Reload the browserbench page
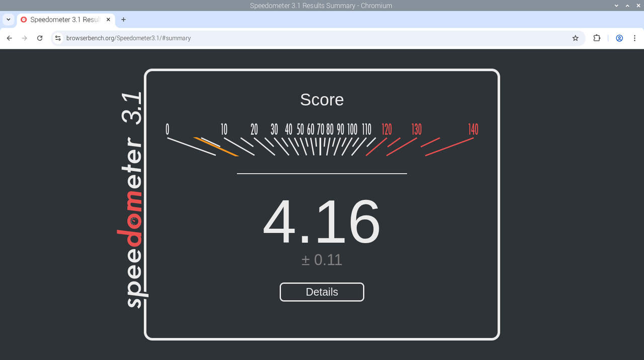This screenshot has width=644, height=360. (x=40, y=38)
